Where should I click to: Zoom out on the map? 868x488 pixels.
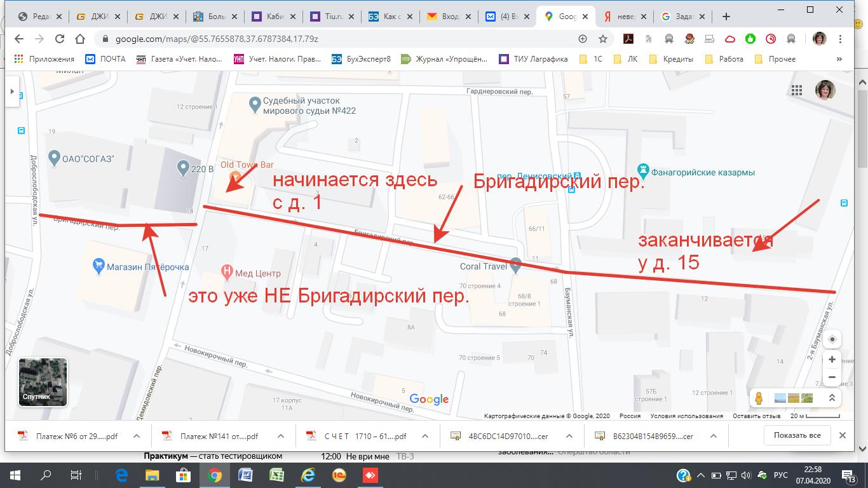click(x=832, y=377)
